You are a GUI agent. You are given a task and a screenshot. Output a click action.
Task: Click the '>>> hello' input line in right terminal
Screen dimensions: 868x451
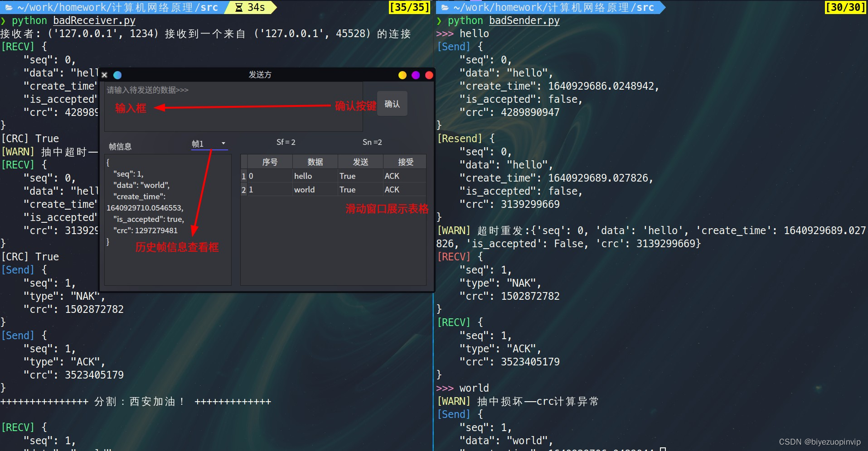[x=462, y=34]
